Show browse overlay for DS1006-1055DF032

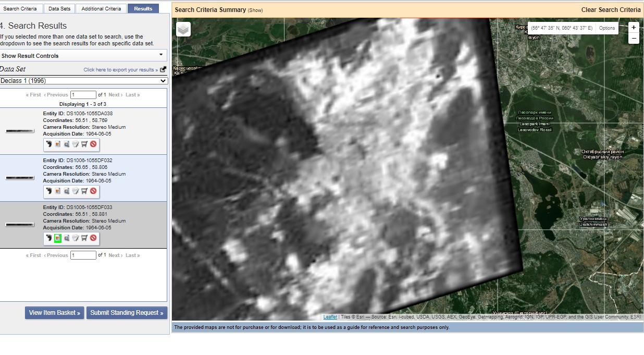(58, 191)
